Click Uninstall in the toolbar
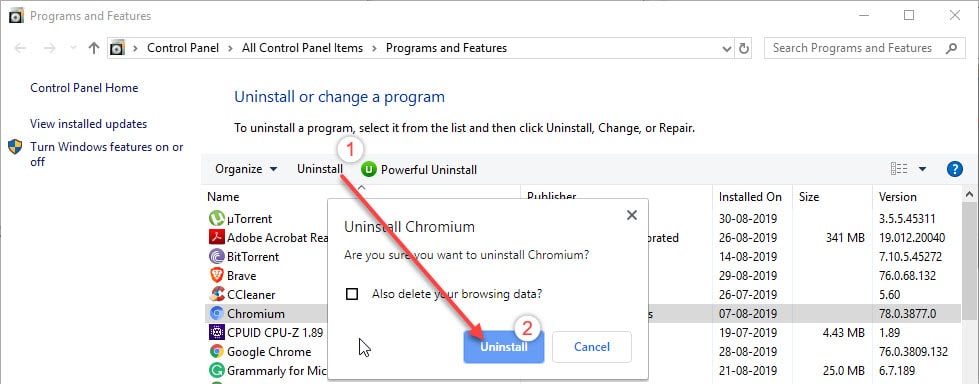The image size is (979, 384). click(320, 169)
